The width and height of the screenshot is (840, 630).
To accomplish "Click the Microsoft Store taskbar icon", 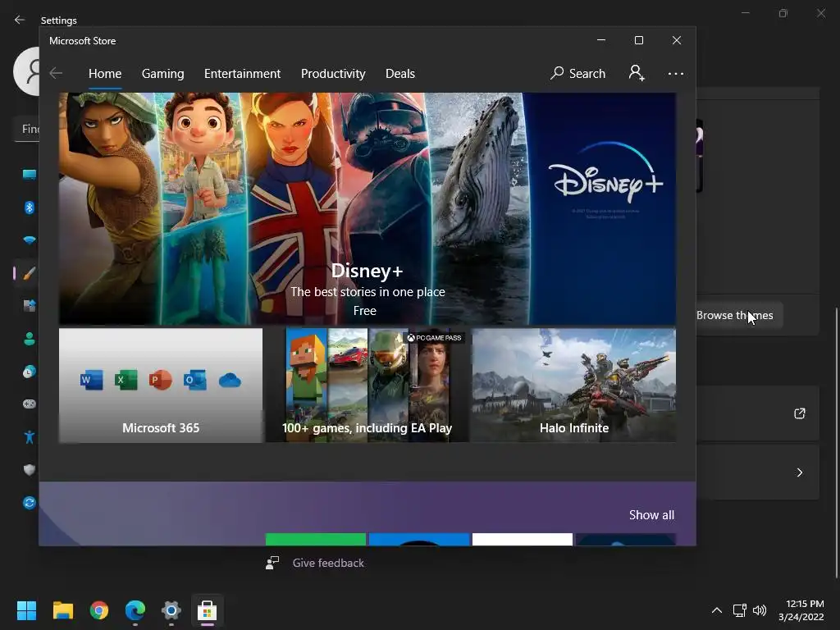I will click(x=208, y=610).
